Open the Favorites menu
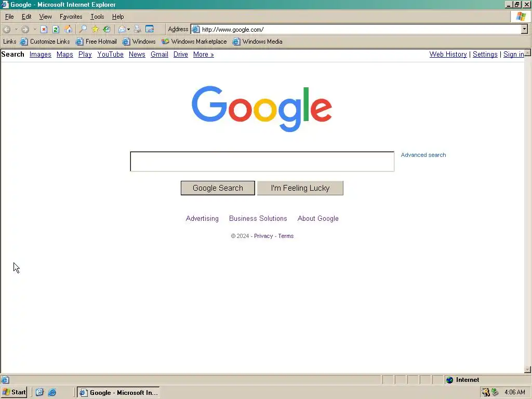The image size is (532, 399). pyautogui.click(x=71, y=17)
